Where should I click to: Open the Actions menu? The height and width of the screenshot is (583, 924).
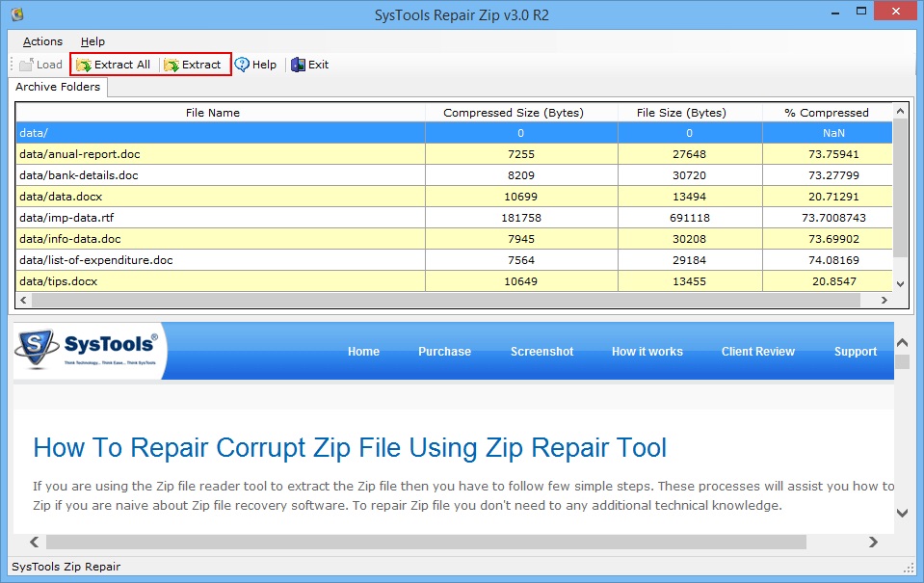[42, 41]
